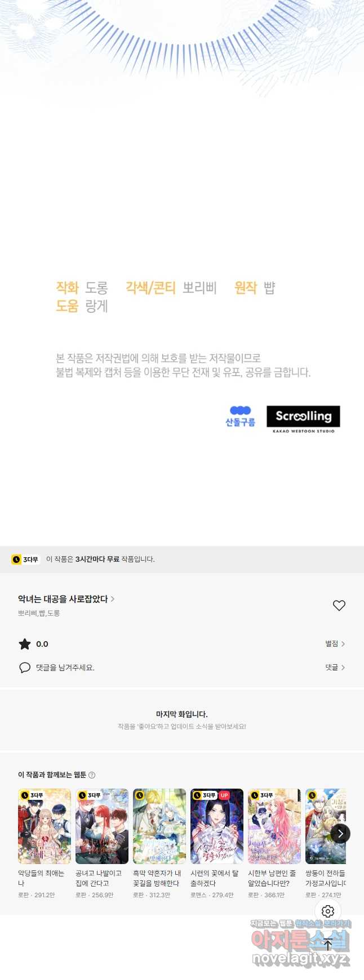Open 악당들의 최애는 나 thumbnail
Viewport: 364px width, 980px height.
pos(45,826)
